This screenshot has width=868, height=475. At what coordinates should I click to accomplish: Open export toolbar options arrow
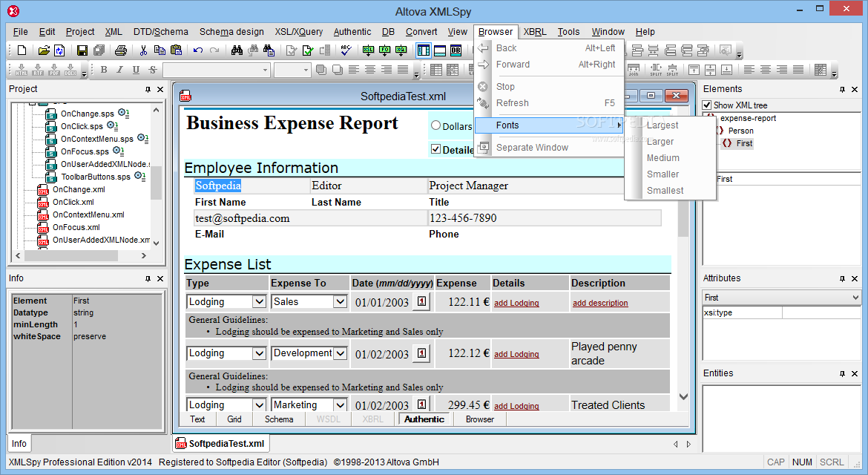(84, 72)
